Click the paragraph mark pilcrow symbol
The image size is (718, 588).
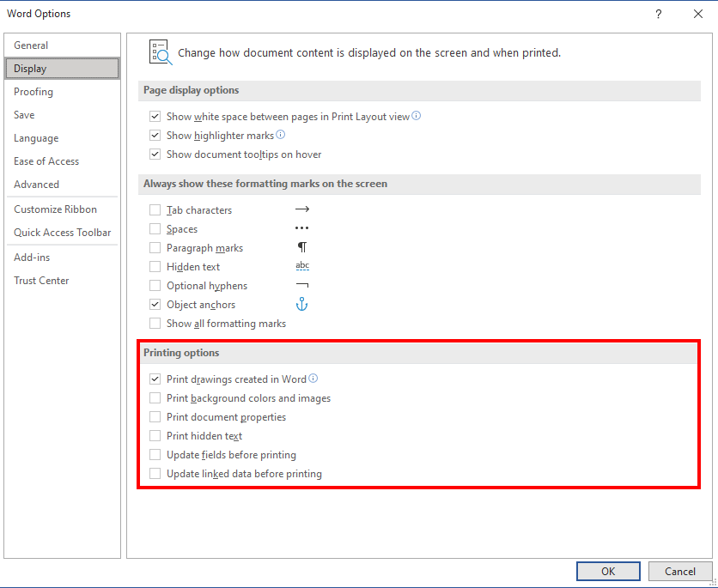tap(302, 247)
